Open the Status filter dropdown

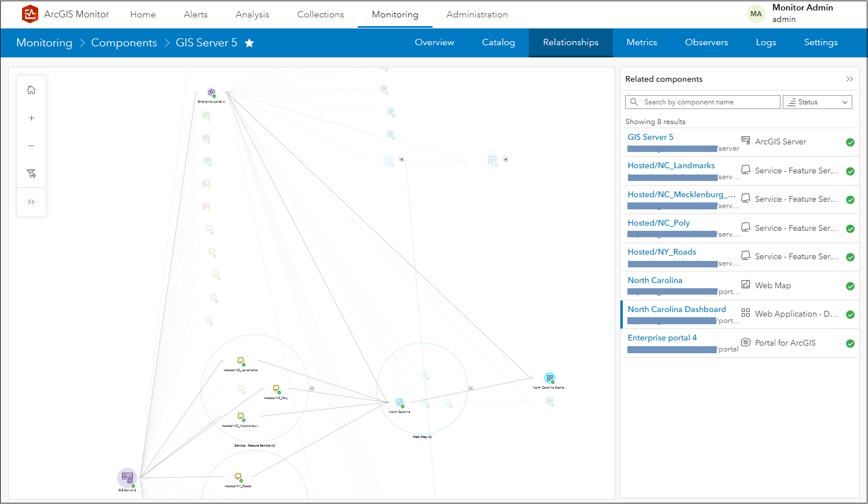click(818, 102)
